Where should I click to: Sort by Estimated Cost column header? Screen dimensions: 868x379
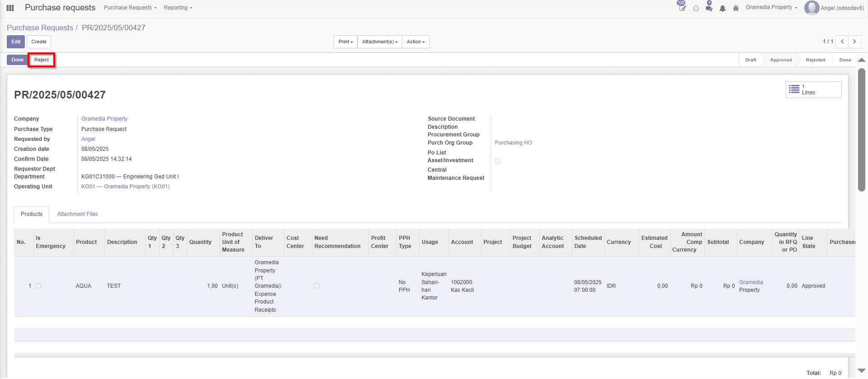point(654,242)
